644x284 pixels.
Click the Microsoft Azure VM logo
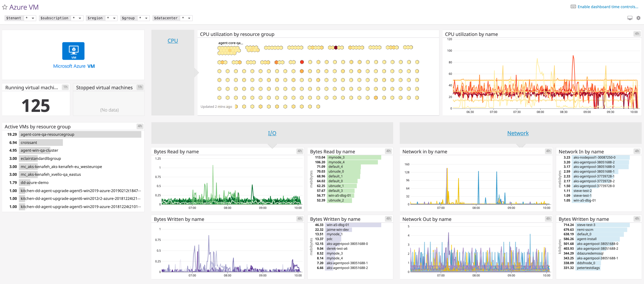point(73,51)
